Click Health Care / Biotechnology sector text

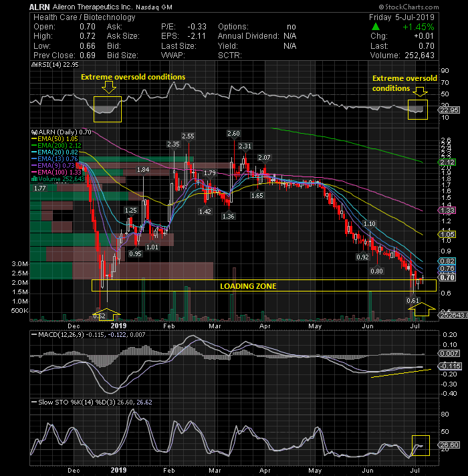coord(84,17)
